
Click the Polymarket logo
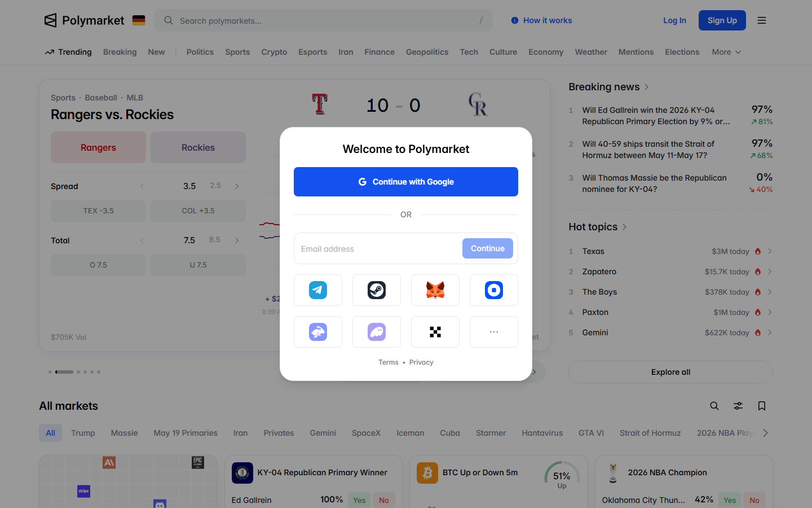click(x=84, y=20)
